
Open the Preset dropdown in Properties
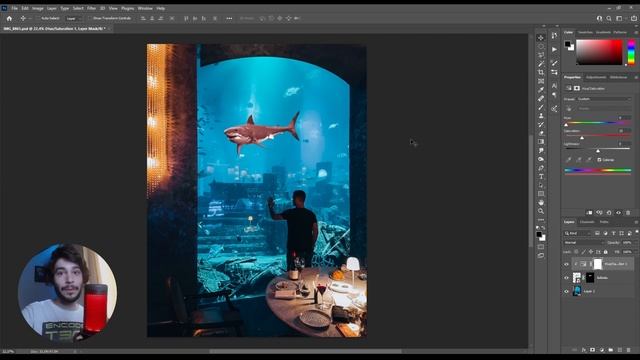pyautogui.click(x=603, y=99)
